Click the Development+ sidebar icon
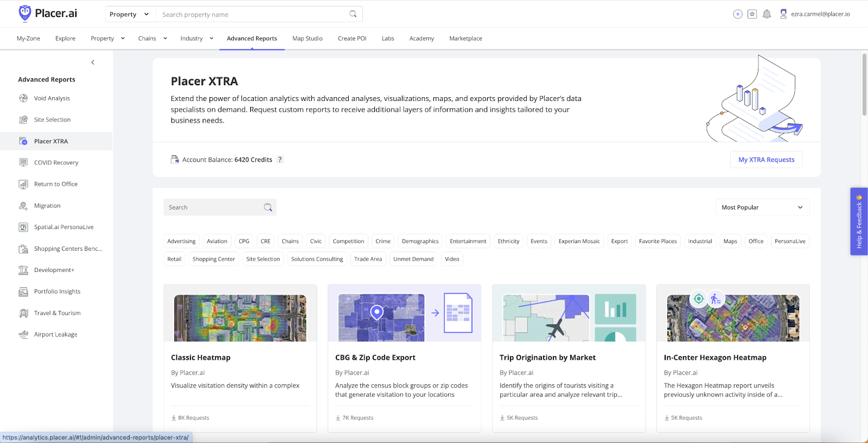Viewport: 868px width, 443px height. [23, 270]
